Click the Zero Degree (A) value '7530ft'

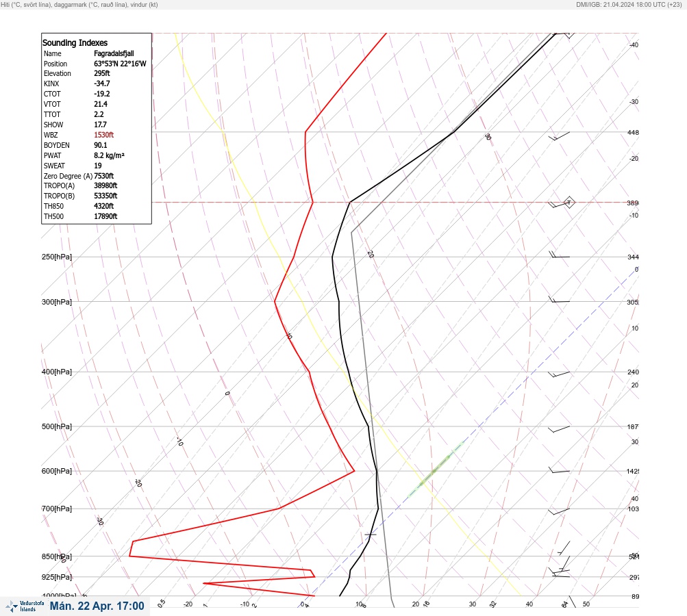click(104, 176)
